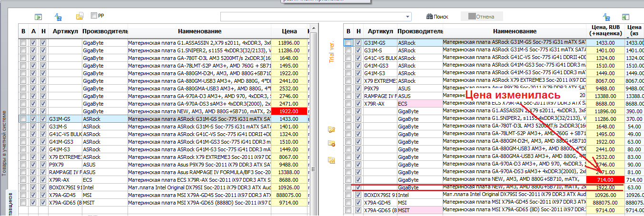644x216 pixels.
Task: Click left table Цена column header
Action: (x=289, y=31)
